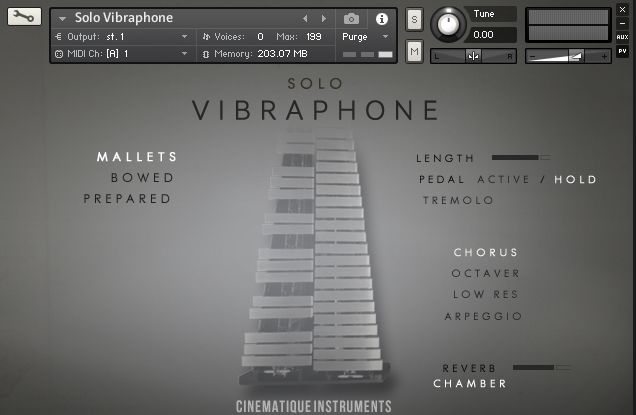
Task: Solo the instrument with S button
Action: point(414,19)
